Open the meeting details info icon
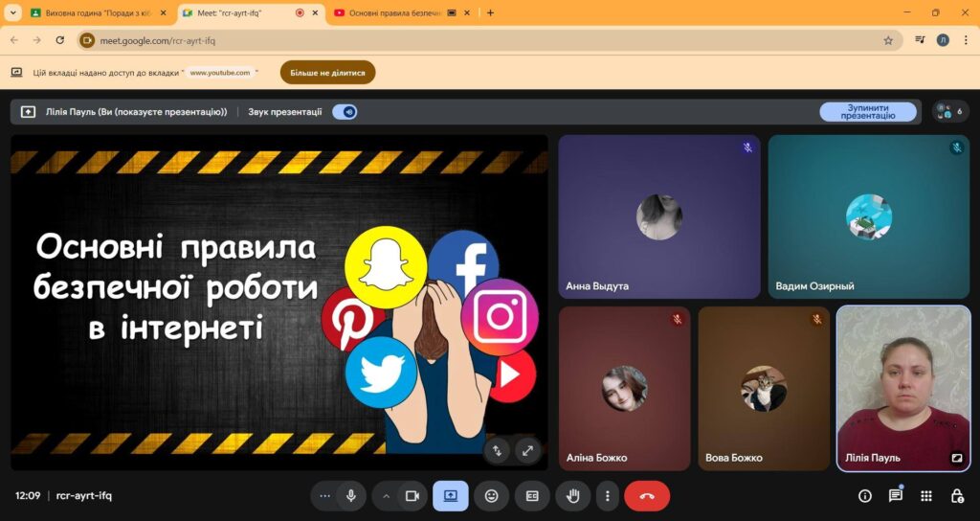Viewport: 980px width, 521px height. pyautogui.click(x=865, y=496)
